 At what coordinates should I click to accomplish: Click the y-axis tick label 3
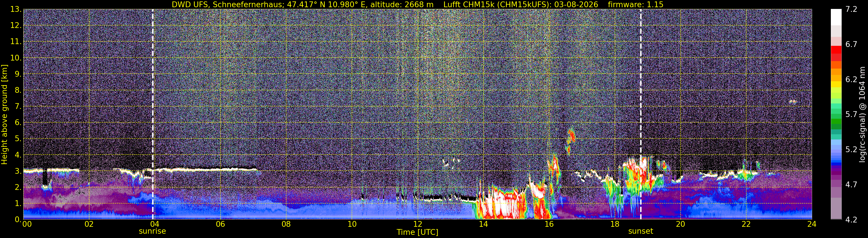pos(18,171)
